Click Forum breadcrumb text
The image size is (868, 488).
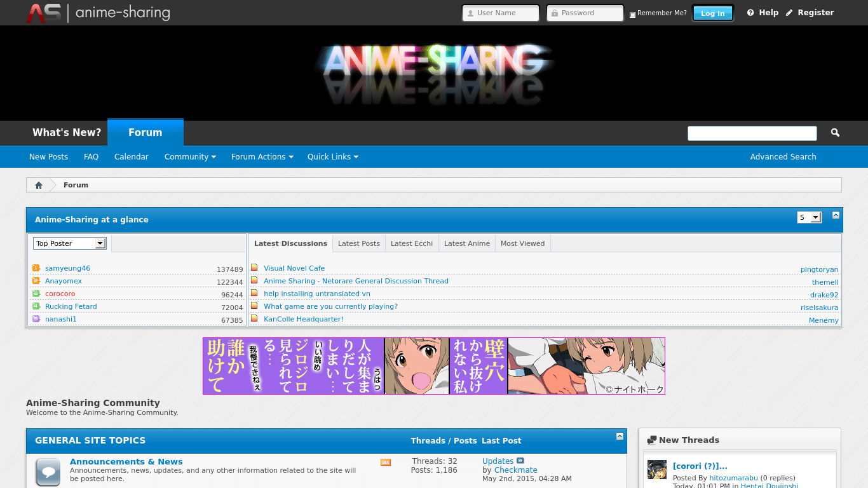pyautogui.click(x=76, y=185)
